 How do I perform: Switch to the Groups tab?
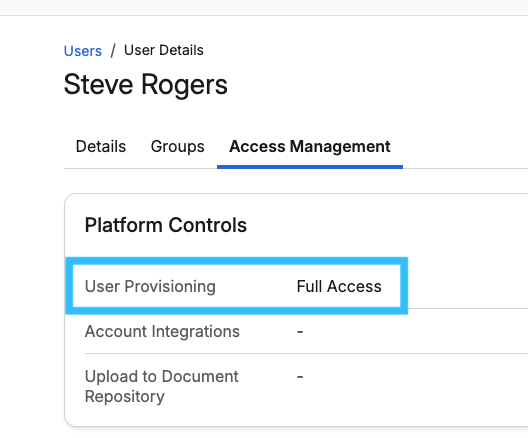click(x=177, y=146)
